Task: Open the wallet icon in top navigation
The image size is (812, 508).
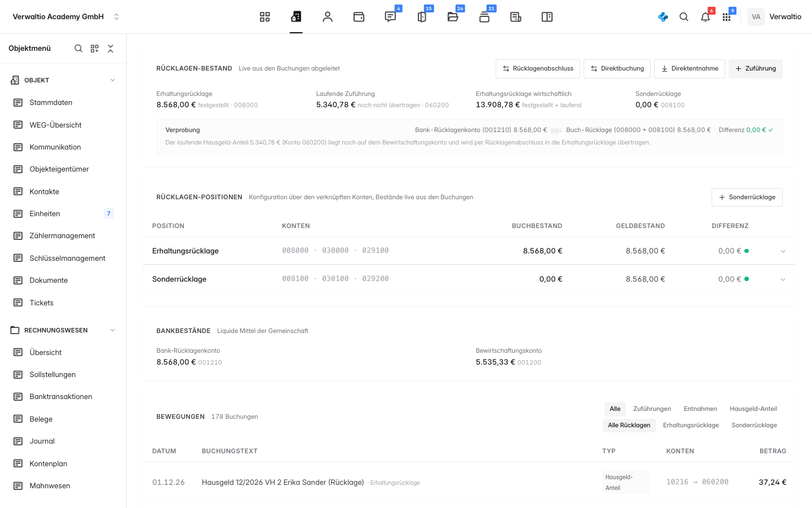Action: point(359,17)
